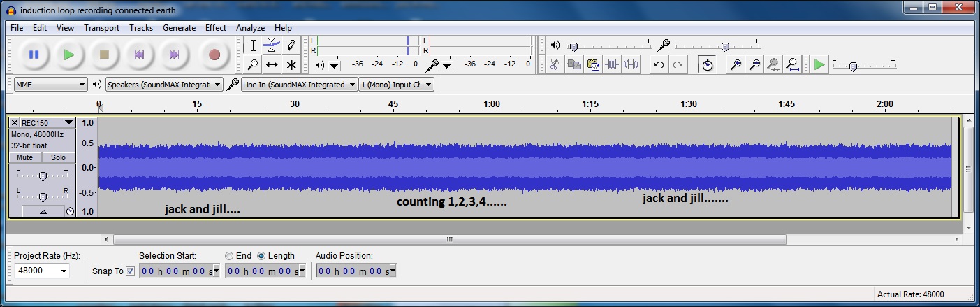Mute the REC150 track

pos(24,158)
